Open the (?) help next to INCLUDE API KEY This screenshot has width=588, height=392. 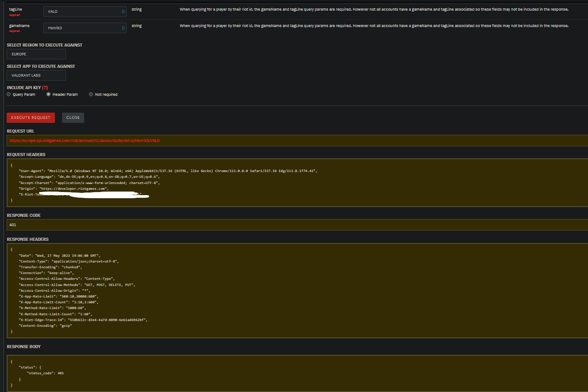click(x=44, y=87)
